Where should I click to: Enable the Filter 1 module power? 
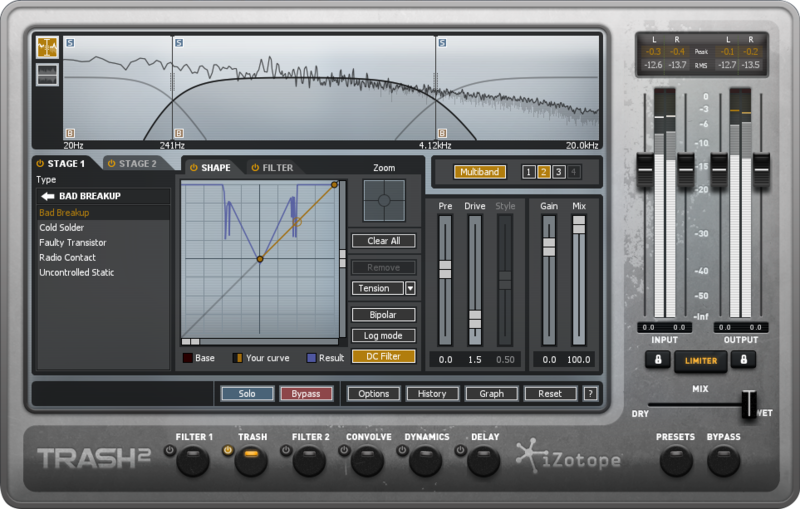point(169,450)
